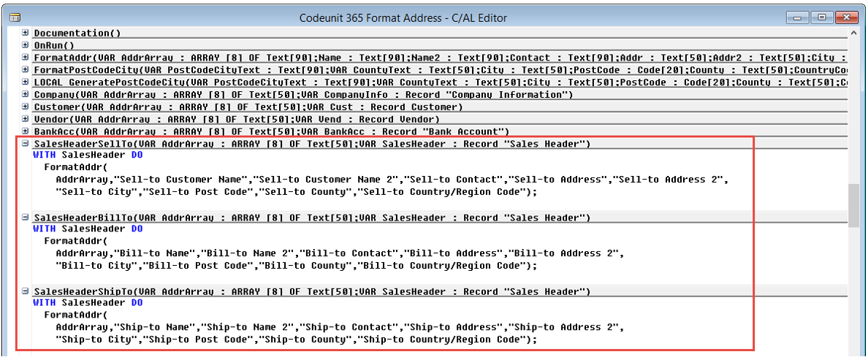
Task: Expand the BankAcc function
Action: [26, 132]
